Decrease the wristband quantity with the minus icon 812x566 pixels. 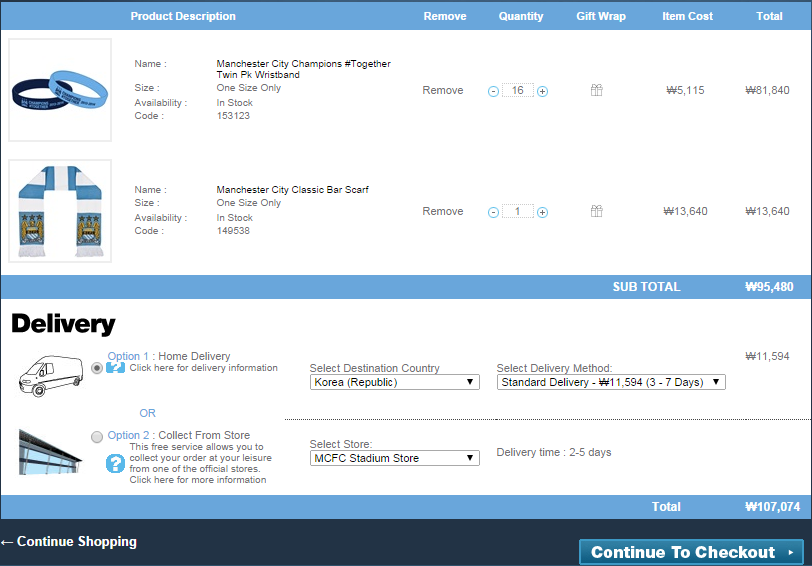pyautogui.click(x=493, y=92)
